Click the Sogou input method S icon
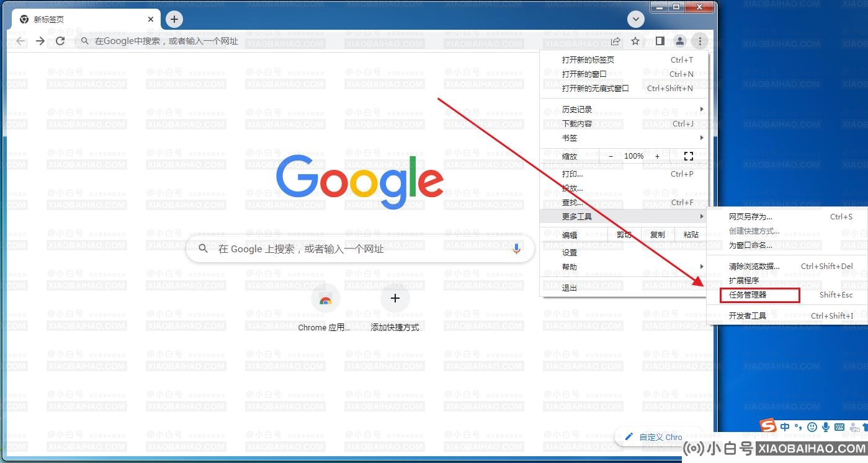 [x=769, y=426]
